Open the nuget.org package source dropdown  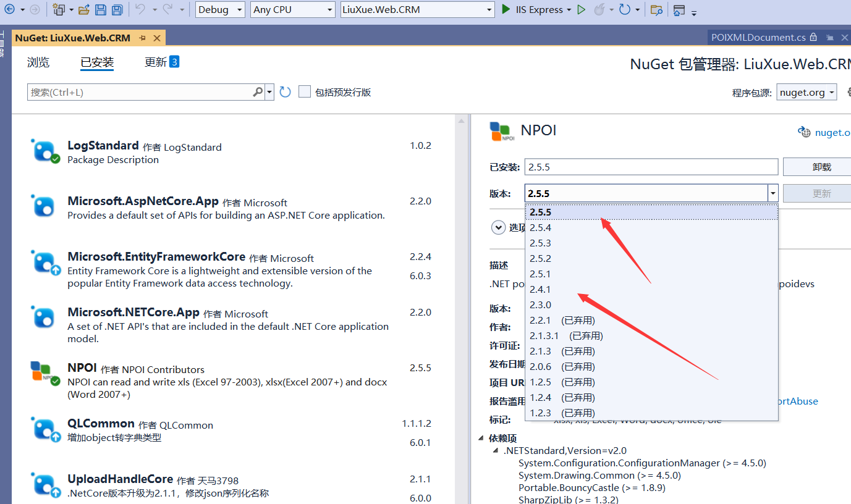coord(807,92)
